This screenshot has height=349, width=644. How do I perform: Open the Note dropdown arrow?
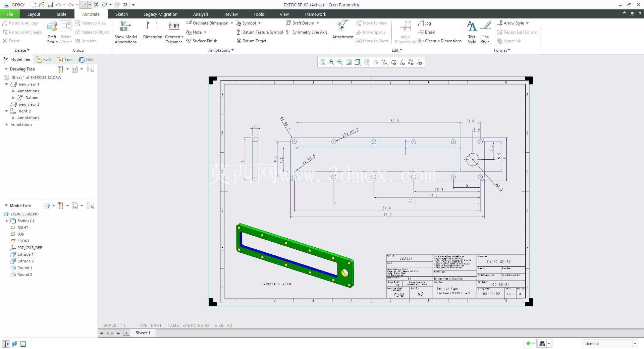205,32
